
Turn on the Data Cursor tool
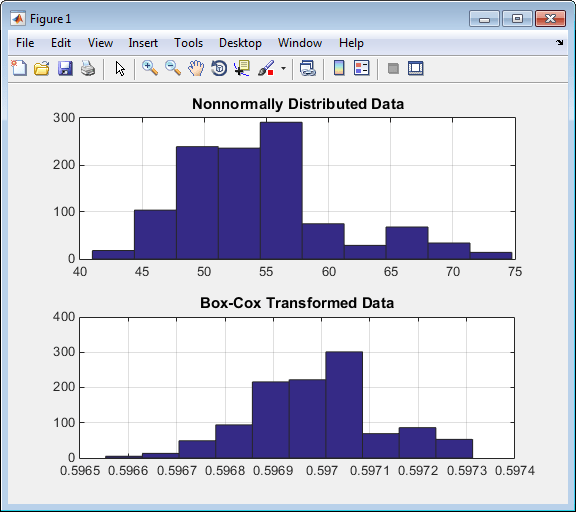pyautogui.click(x=242, y=68)
